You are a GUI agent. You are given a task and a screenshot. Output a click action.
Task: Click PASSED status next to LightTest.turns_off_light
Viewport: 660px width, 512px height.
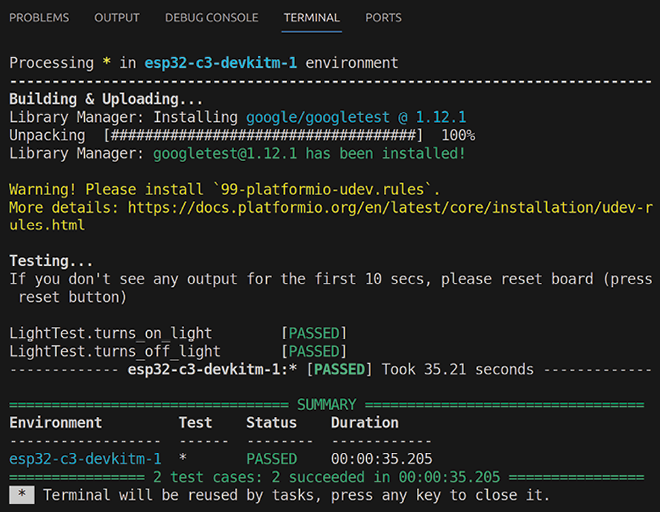314,351
